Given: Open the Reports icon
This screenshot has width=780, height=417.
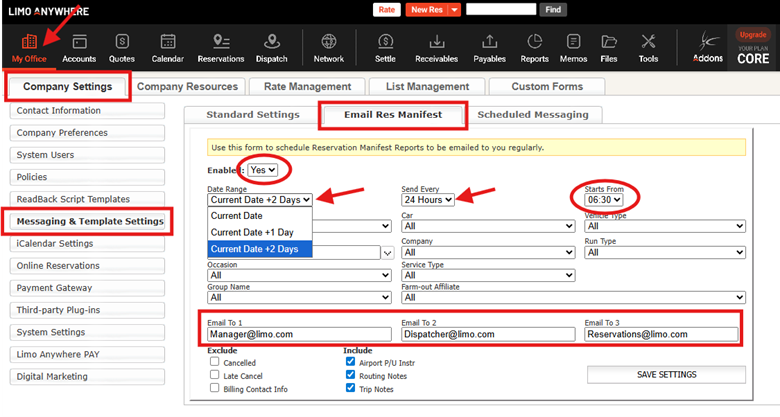Looking at the screenshot, I should point(534,47).
